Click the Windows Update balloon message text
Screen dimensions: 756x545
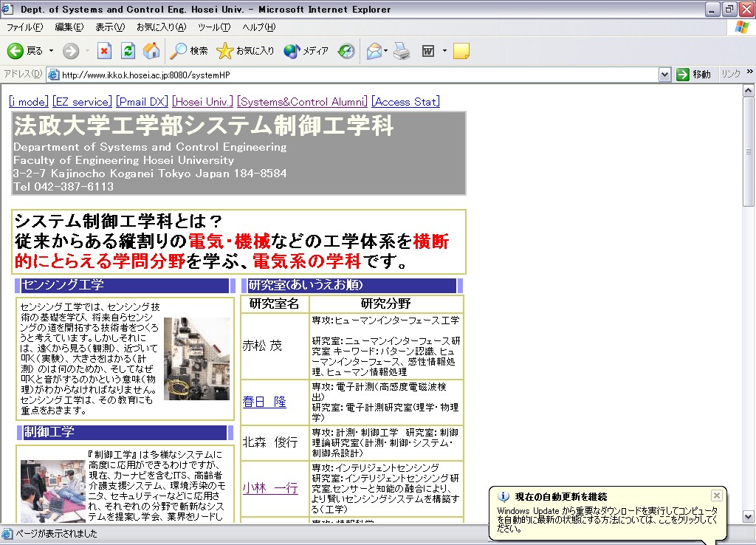[x=607, y=519]
